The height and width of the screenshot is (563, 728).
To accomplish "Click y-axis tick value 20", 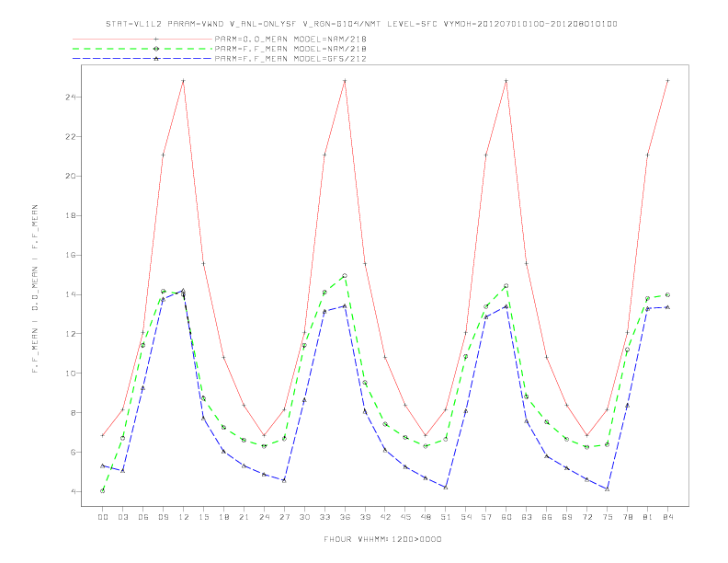I will coord(71,176).
